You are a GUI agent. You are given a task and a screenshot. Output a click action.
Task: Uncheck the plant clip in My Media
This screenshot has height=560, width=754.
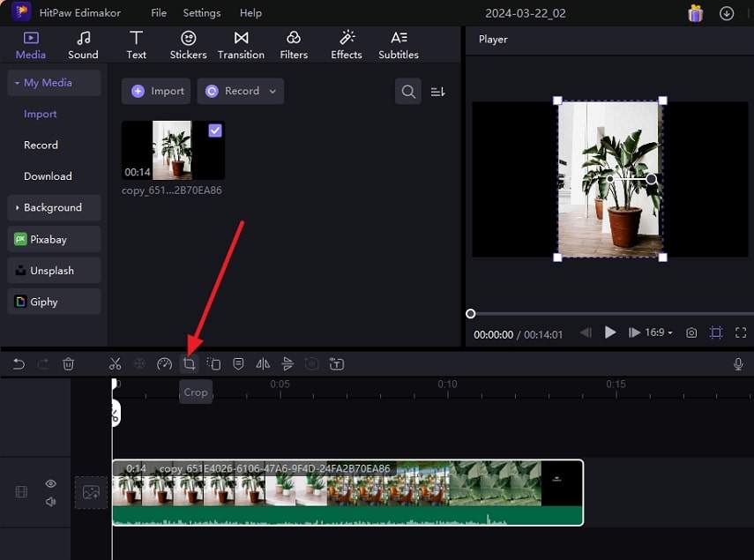click(213, 131)
